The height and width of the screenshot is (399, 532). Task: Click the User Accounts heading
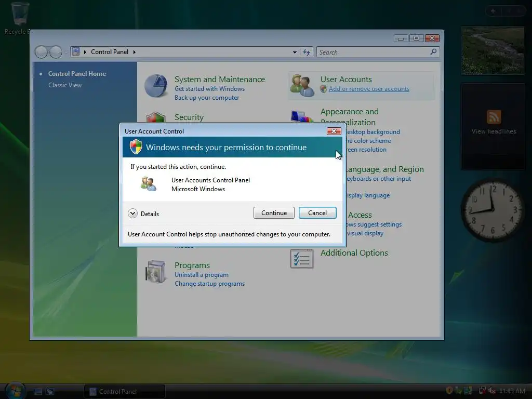[346, 79]
